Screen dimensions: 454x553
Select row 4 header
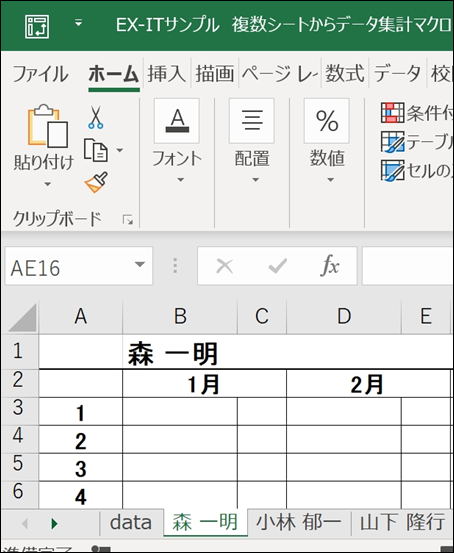coord(19,439)
